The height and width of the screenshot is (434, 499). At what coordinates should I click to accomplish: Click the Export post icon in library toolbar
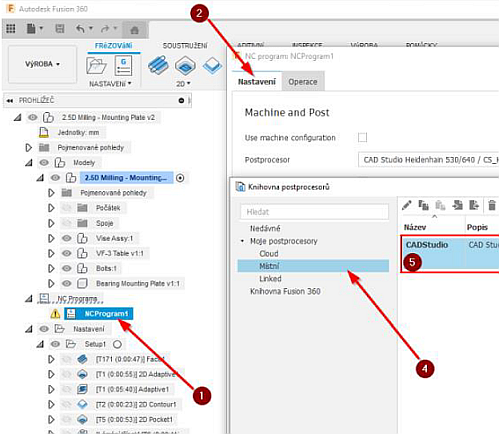(x=474, y=205)
